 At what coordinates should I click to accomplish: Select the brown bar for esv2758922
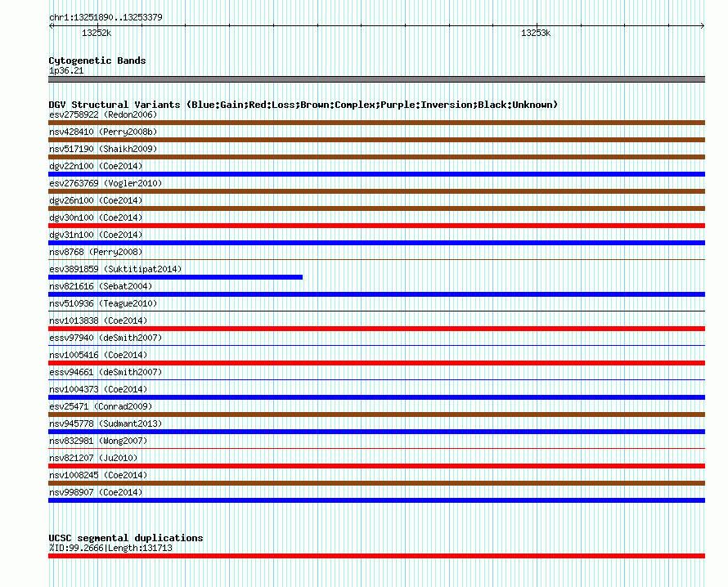tap(376, 123)
